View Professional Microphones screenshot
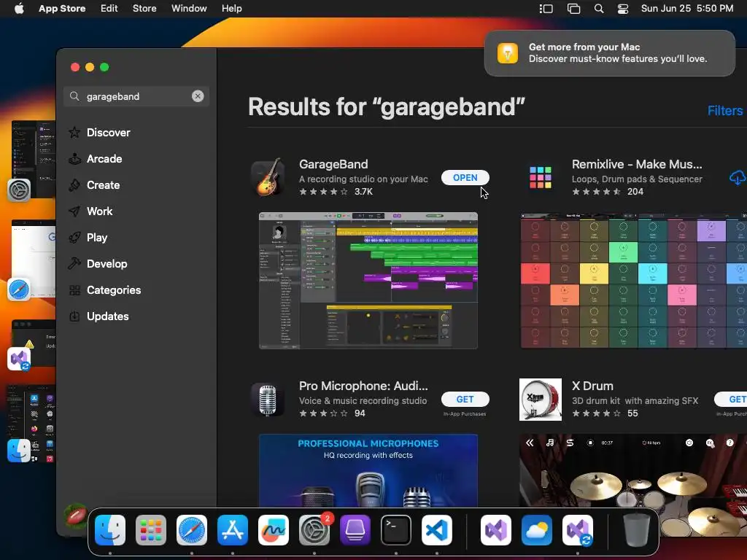 368,470
